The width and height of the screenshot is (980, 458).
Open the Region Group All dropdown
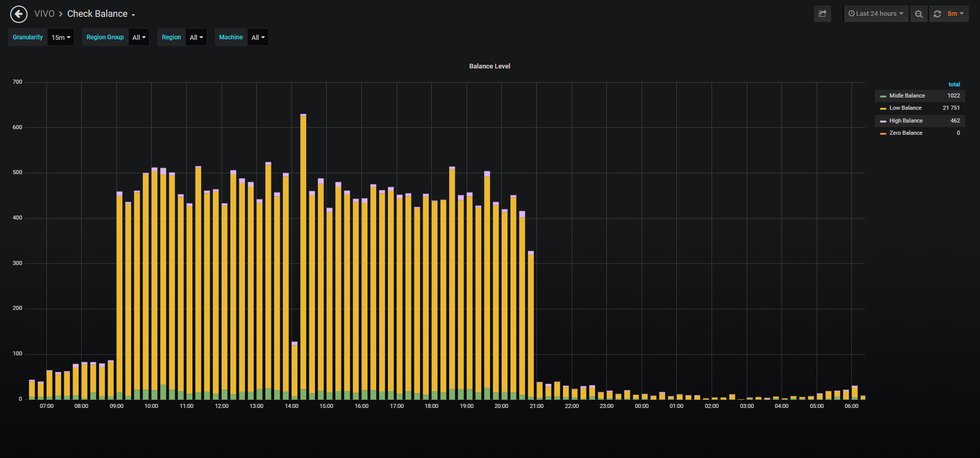coord(139,37)
